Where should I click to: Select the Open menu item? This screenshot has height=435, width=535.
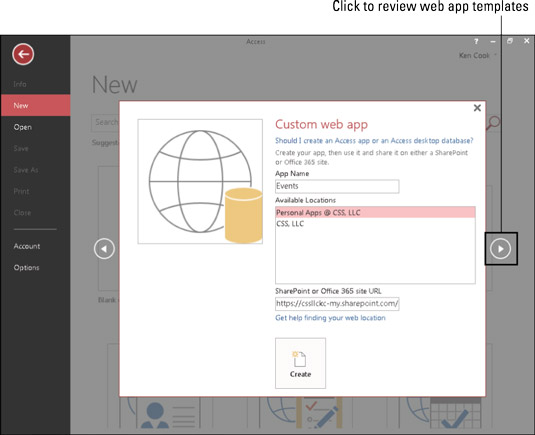[23, 127]
